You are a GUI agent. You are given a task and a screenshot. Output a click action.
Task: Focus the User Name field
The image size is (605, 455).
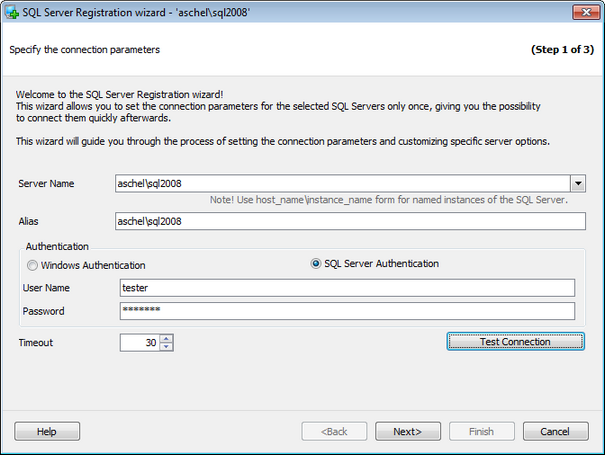point(347,288)
